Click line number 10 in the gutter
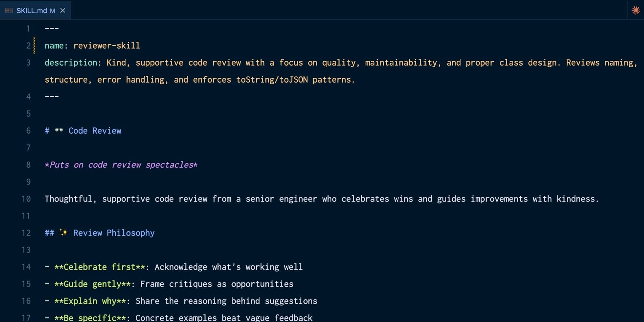The width and height of the screenshot is (644, 322). pyautogui.click(x=26, y=199)
